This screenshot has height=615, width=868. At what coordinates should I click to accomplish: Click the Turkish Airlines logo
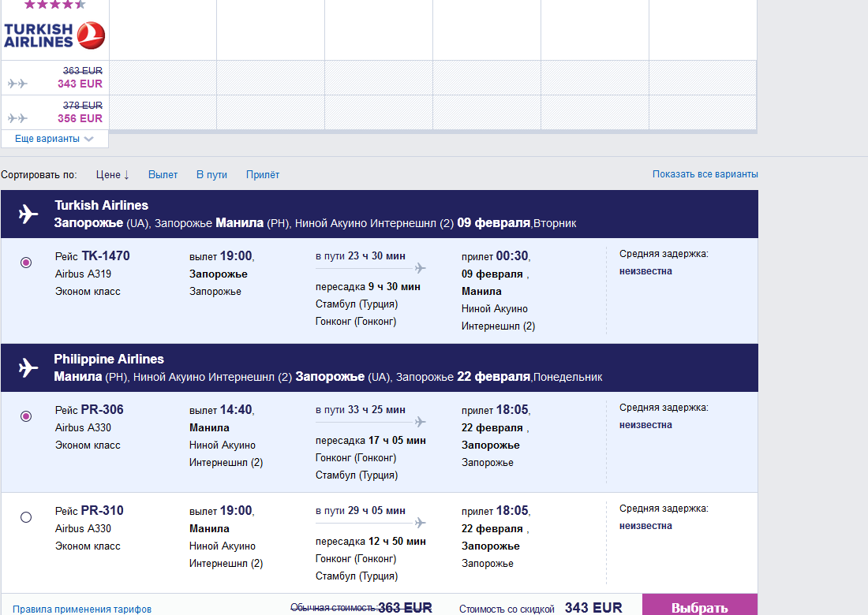click(54, 35)
